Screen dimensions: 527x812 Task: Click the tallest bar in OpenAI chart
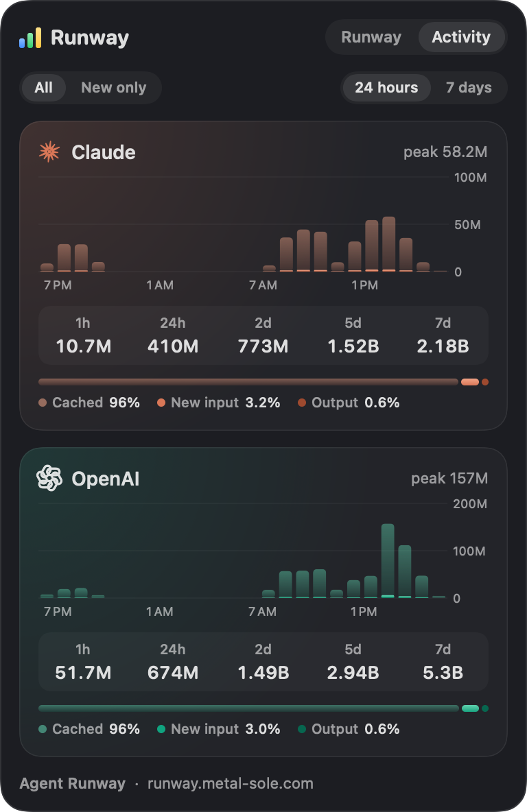point(388,561)
